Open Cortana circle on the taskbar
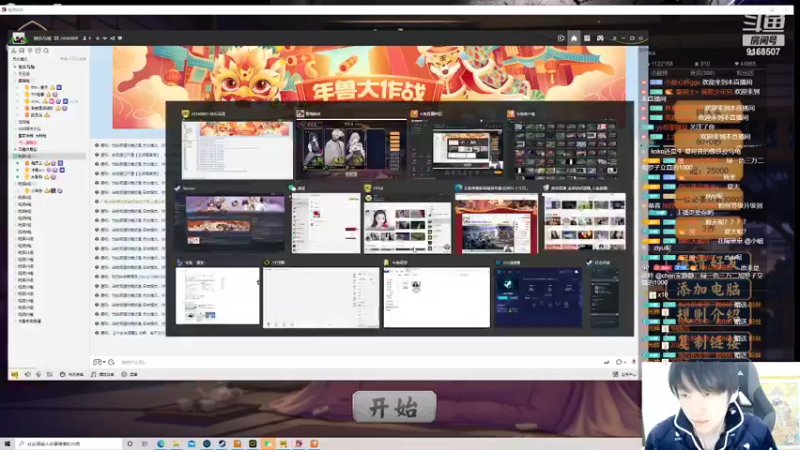 130,444
